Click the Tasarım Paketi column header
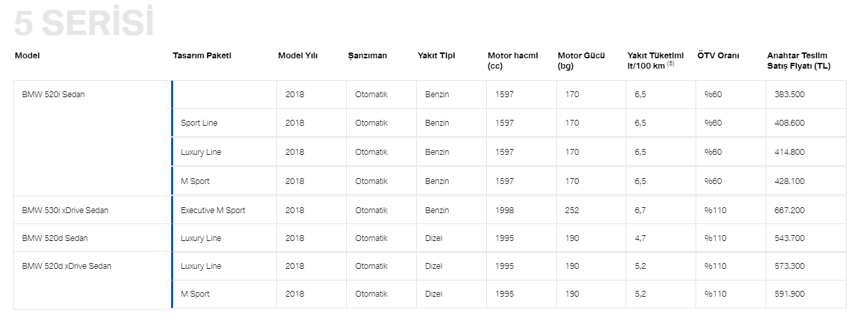868x320 pixels. point(202,56)
